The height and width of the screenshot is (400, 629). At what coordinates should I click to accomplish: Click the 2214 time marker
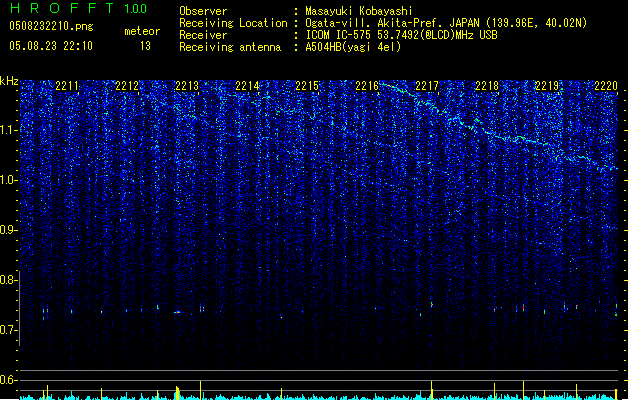(247, 86)
